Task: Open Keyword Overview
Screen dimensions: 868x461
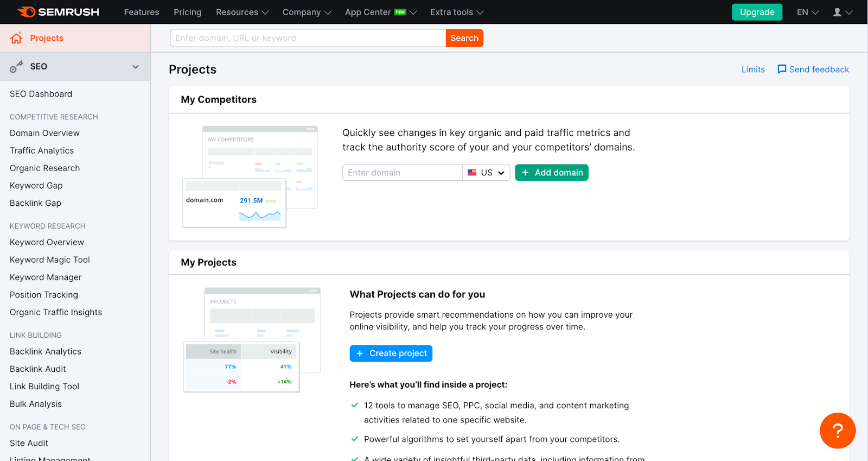Action: [47, 242]
